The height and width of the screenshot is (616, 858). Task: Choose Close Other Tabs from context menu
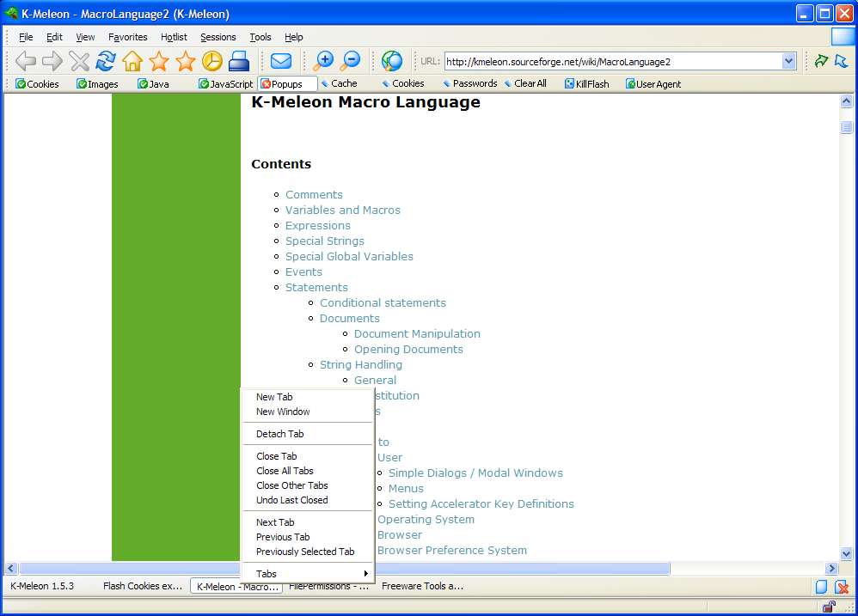292,485
